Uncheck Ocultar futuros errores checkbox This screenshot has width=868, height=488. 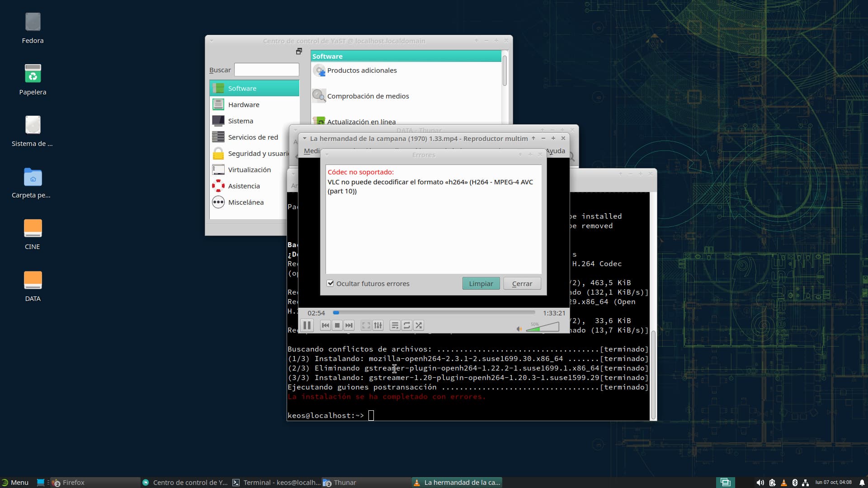(x=330, y=283)
